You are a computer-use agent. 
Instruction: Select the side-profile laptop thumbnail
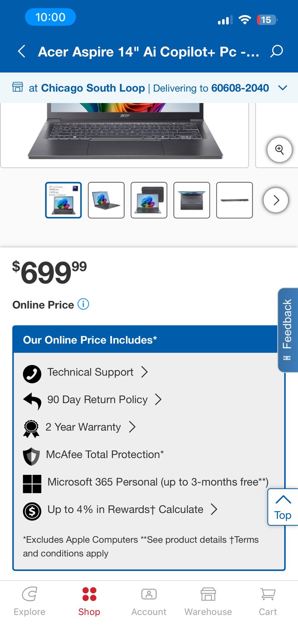click(x=235, y=200)
